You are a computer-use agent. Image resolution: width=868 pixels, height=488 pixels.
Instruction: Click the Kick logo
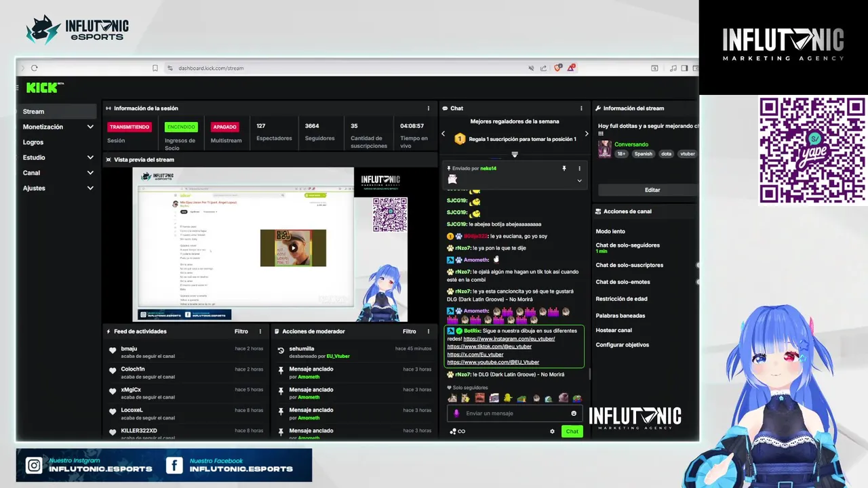[43, 87]
